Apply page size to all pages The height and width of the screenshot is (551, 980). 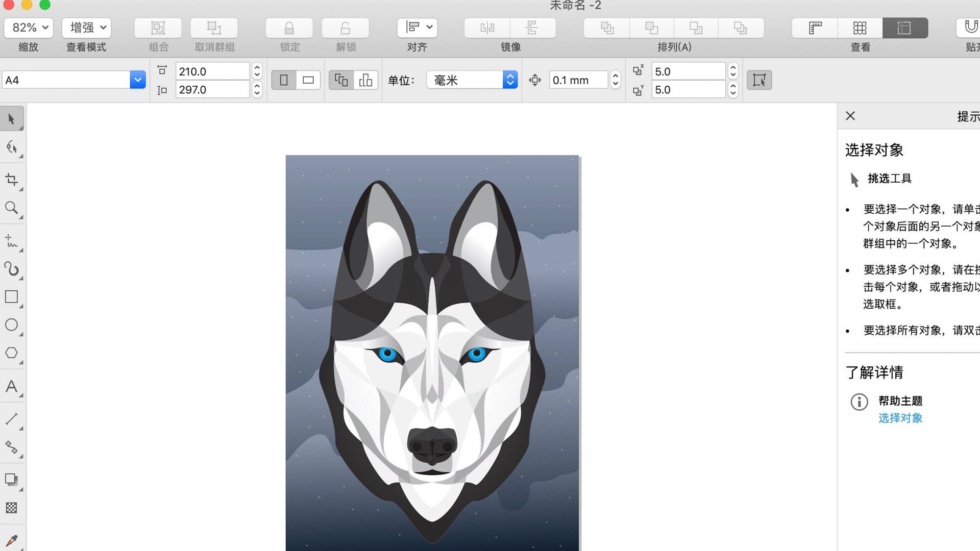pos(341,80)
